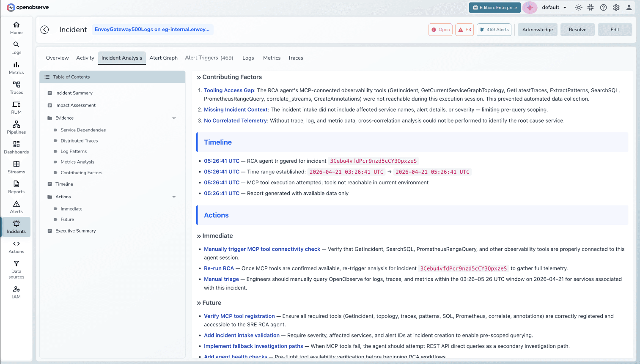Open Traces from the sidebar
640x364 pixels.
pos(16,88)
